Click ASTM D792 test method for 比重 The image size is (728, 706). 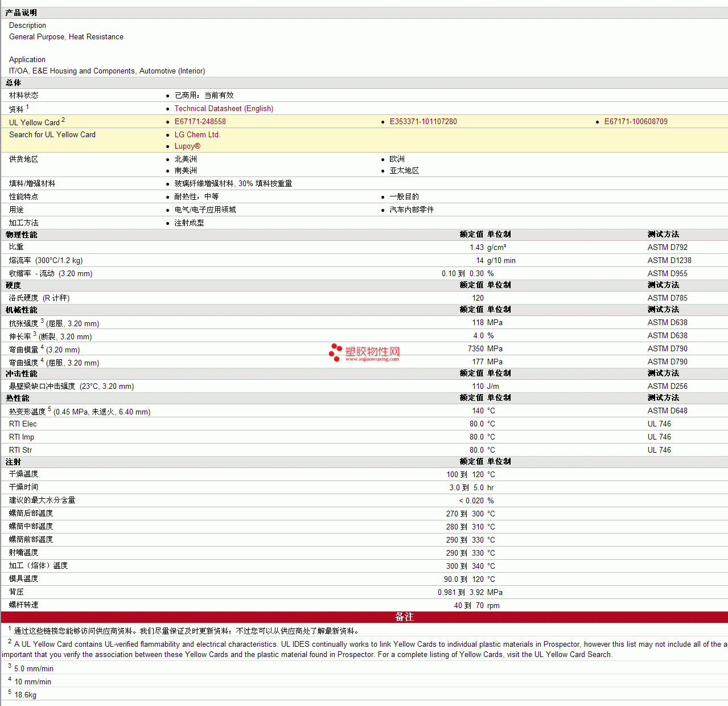coord(667,248)
